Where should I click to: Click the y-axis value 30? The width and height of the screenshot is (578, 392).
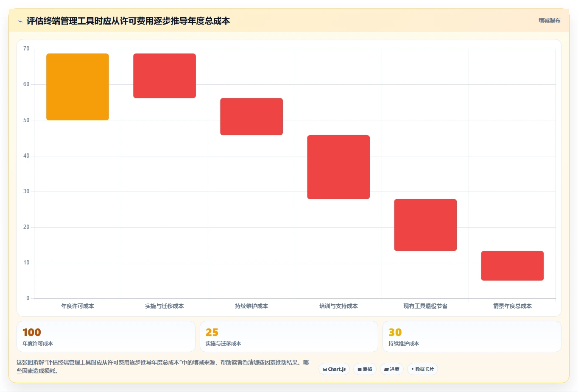point(26,192)
